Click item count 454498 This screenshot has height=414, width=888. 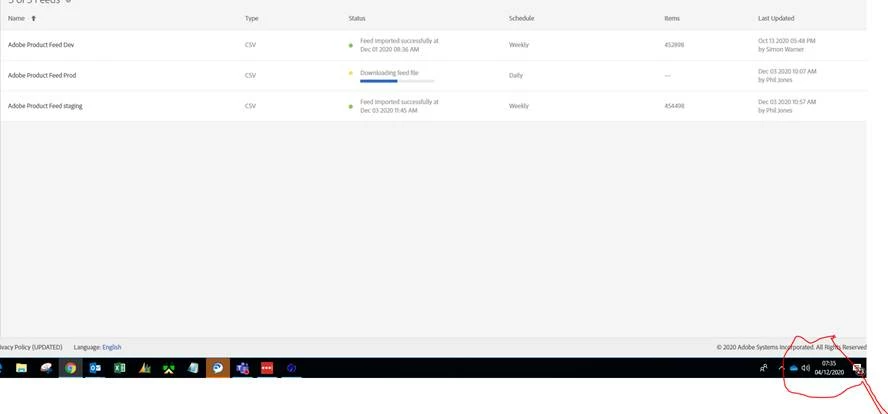click(674, 106)
